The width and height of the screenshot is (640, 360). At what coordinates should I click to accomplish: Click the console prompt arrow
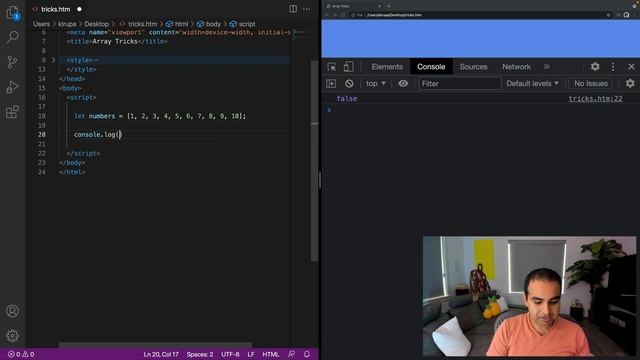(x=329, y=110)
